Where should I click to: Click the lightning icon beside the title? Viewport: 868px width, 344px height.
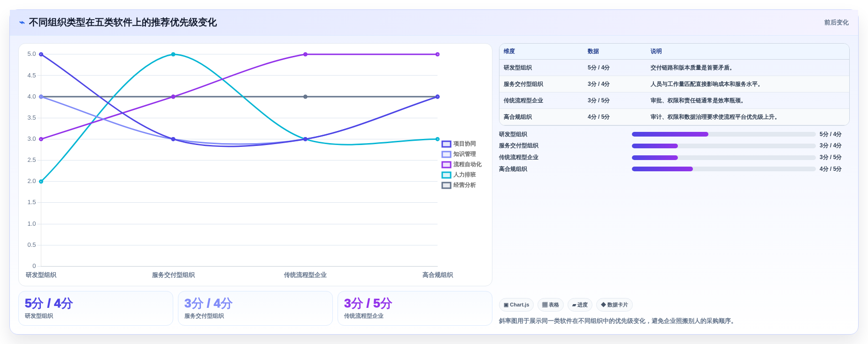tap(22, 23)
